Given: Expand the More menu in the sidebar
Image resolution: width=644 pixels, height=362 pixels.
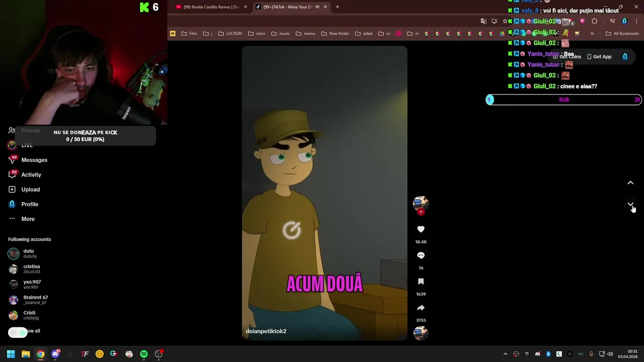Looking at the screenshot, I should (x=28, y=219).
